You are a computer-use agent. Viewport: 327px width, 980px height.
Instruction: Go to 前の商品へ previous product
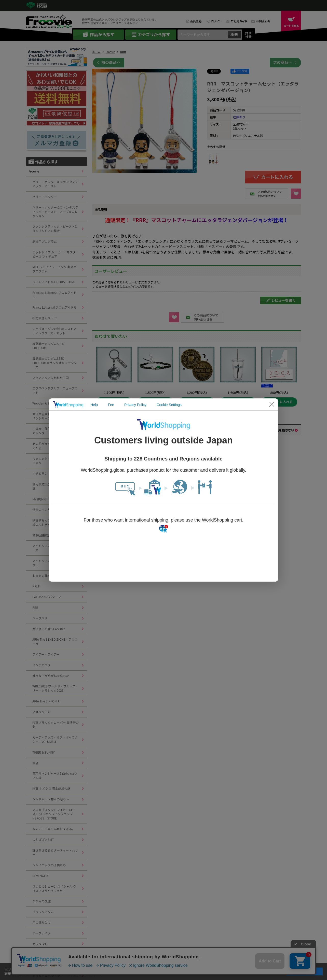pos(108,62)
